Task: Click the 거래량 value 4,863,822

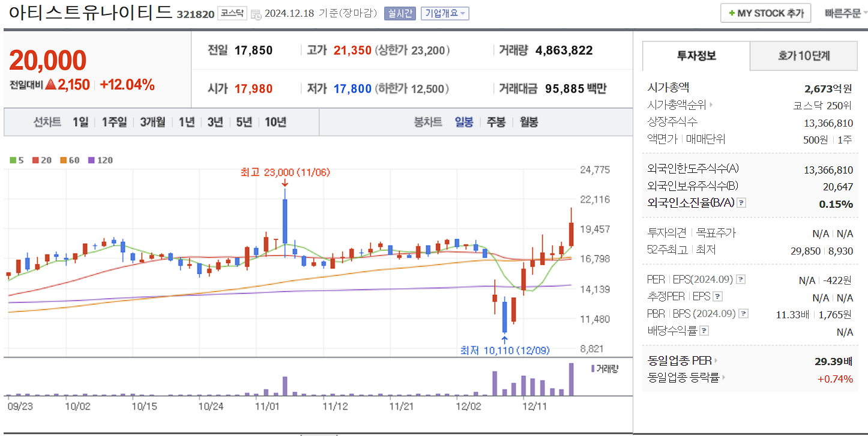Action: point(564,50)
